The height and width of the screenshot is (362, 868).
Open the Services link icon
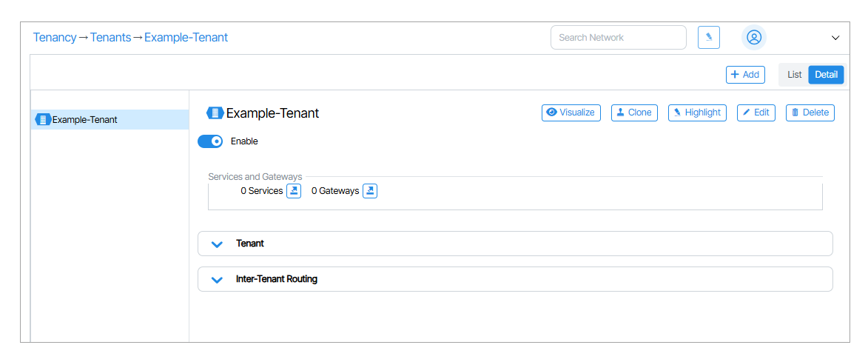point(294,191)
